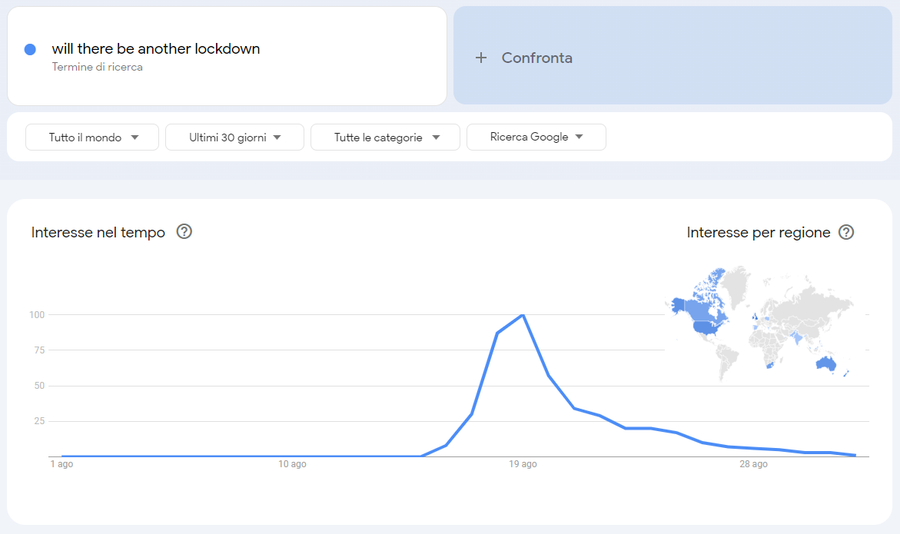Click the dropdown arrow on Ultimi 30 giorni

tap(277, 137)
